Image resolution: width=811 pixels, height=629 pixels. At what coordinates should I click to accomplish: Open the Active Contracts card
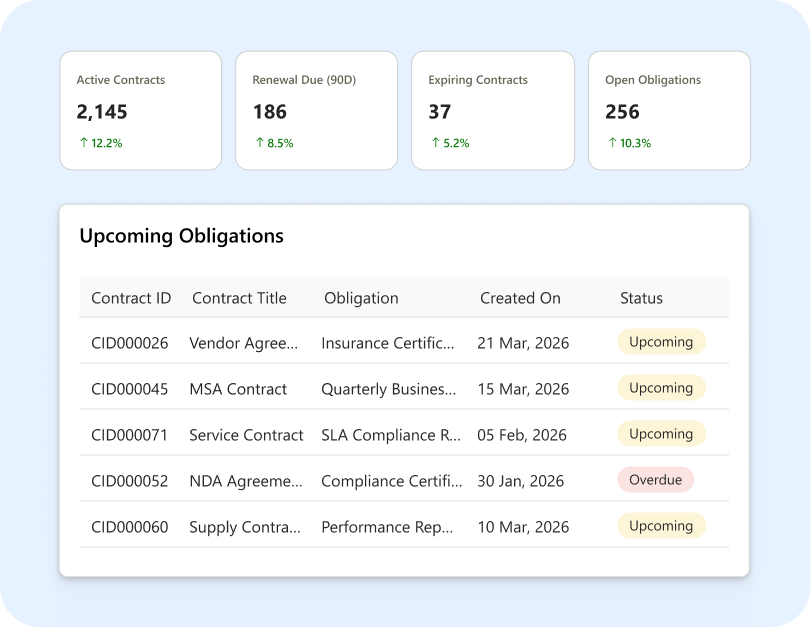tap(141, 110)
